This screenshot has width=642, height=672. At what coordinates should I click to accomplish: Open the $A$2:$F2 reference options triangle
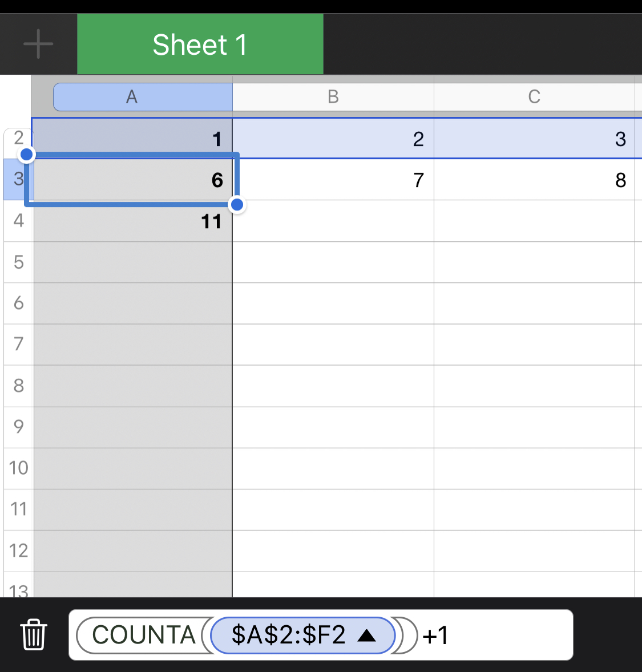click(x=366, y=635)
